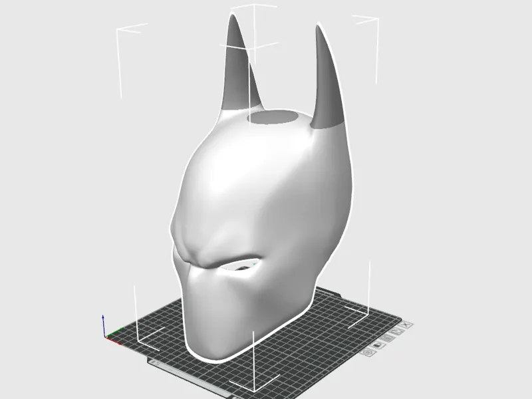
Task: Click the auto-orient plate icon
Action: 396,331
